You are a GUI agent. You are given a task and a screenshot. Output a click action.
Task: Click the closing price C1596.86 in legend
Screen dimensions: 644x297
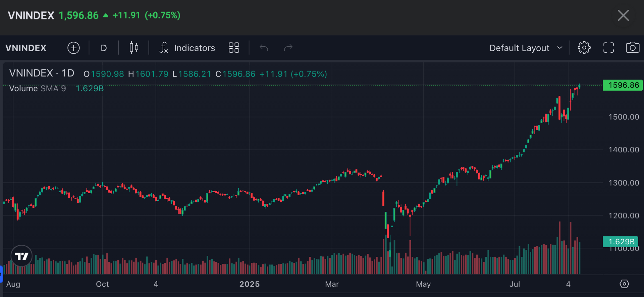click(x=235, y=74)
